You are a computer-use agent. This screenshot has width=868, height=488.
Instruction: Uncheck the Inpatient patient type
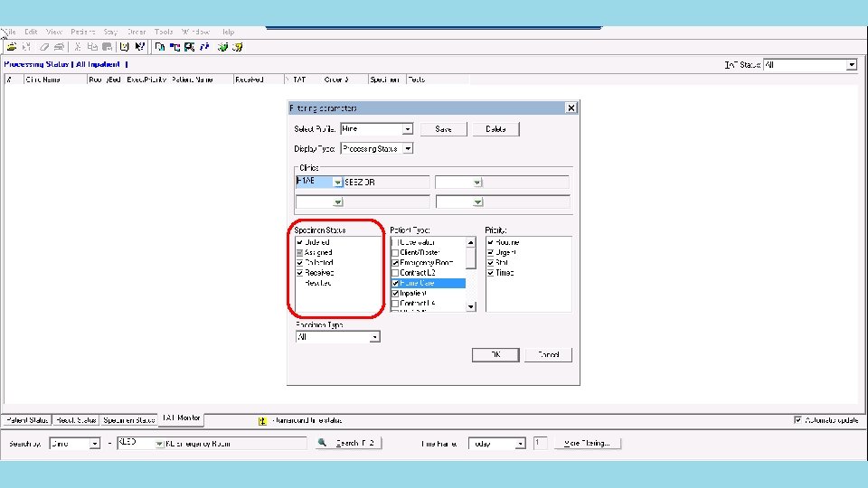coord(395,293)
